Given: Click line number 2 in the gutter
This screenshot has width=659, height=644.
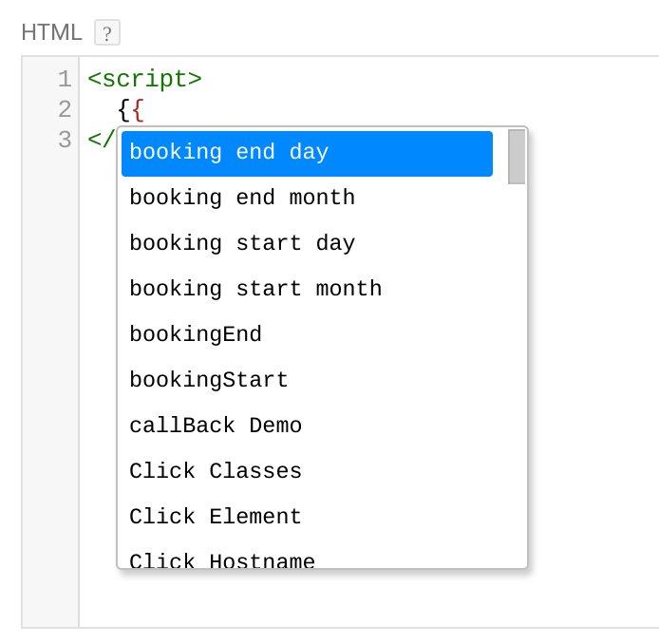Looking at the screenshot, I should (65, 110).
